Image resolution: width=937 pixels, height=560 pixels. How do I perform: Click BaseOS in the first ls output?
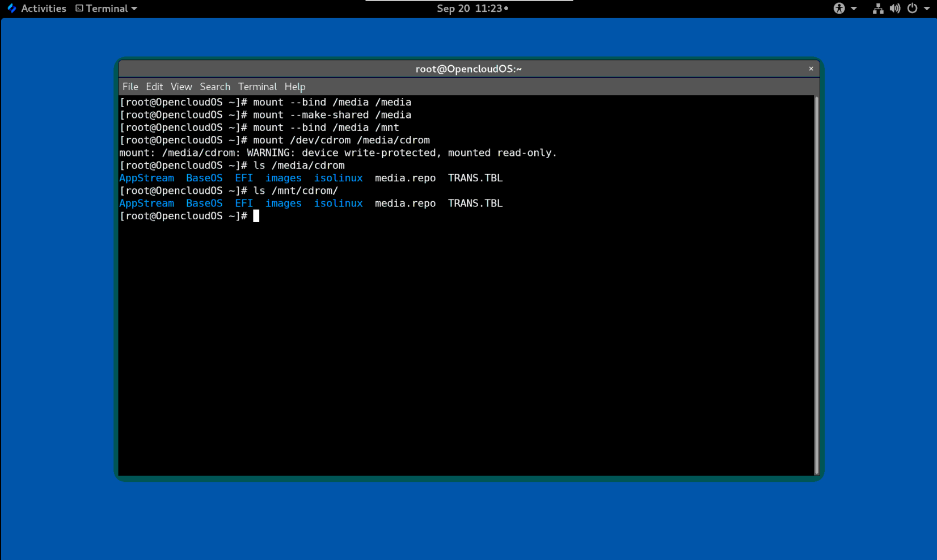click(204, 178)
